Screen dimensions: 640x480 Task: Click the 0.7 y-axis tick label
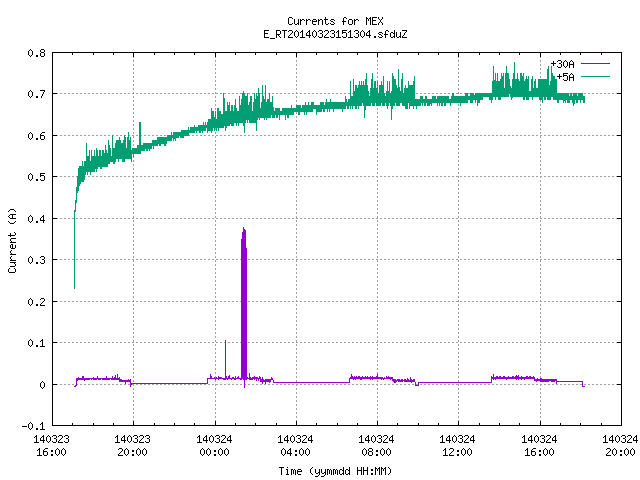36,94
